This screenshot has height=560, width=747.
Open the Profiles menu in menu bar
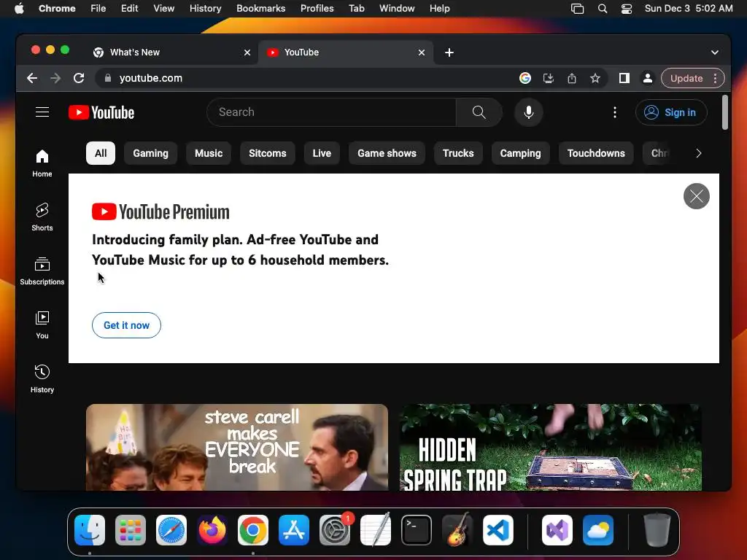[x=317, y=9]
